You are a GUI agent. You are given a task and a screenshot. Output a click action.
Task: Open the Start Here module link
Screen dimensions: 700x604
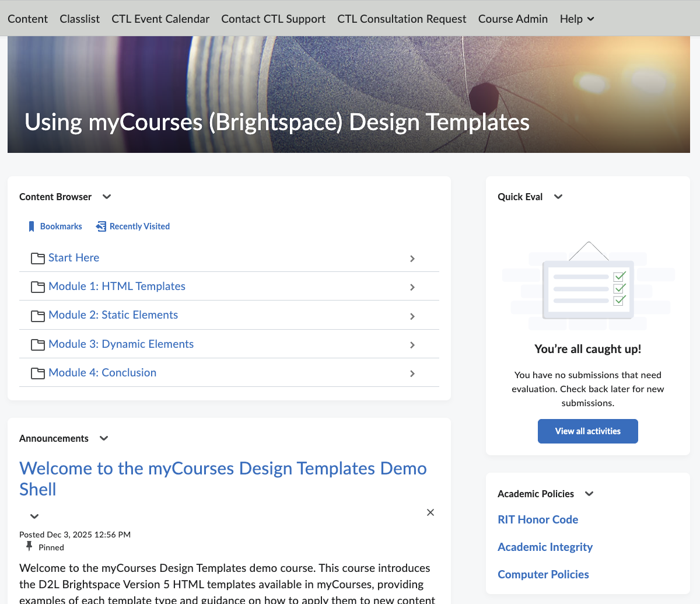[73, 257]
